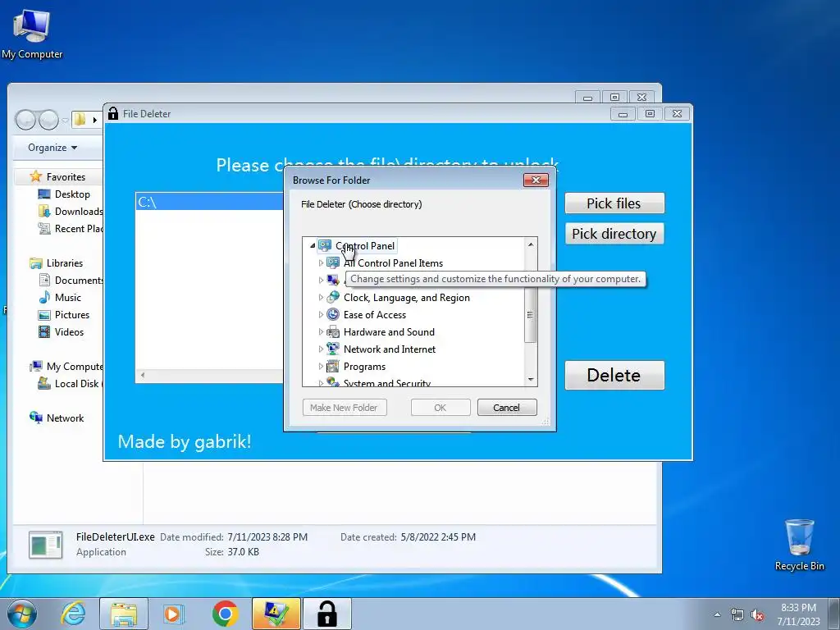Open My Computer desktop icon
The height and width of the screenshot is (630, 840).
tap(32, 33)
